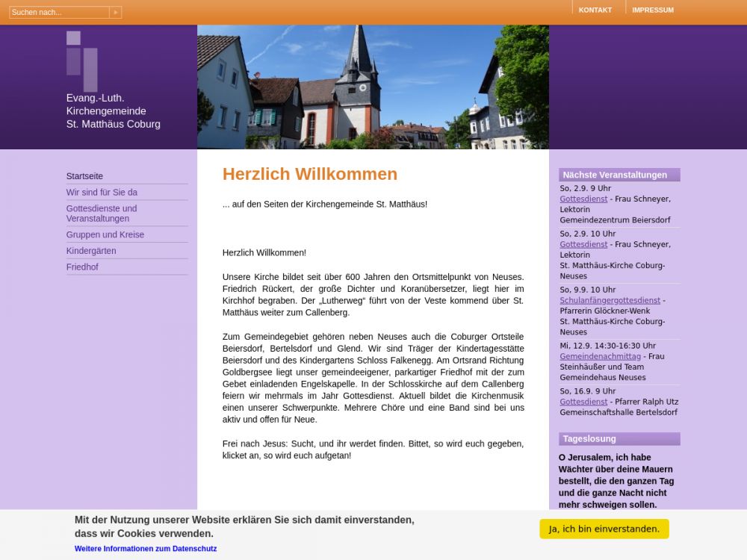Accept cookies with 'Ja, ich bin einverstanden'
The width and height of the screenshot is (747, 560).
coord(604,529)
